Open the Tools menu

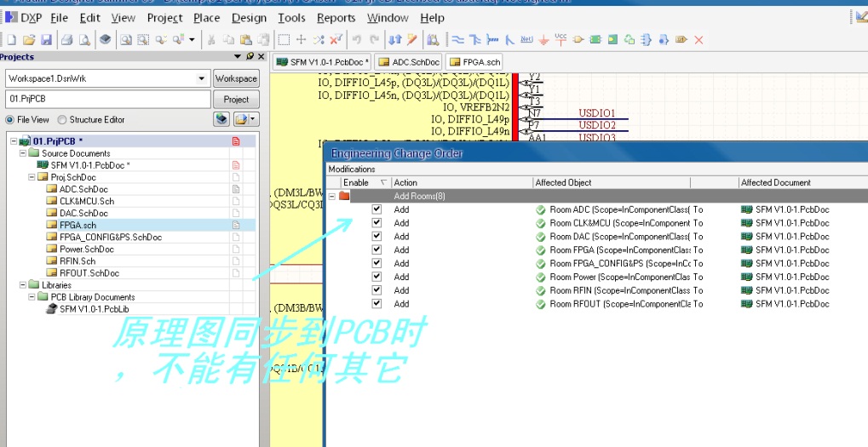[291, 18]
